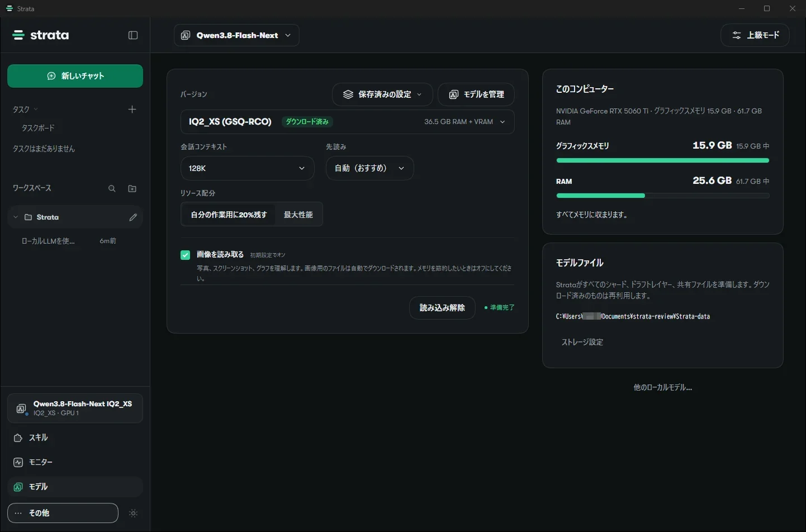The width and height of the screenshot is (806, 532).
Task: Go to the モデル section
Action: (75, 487)
